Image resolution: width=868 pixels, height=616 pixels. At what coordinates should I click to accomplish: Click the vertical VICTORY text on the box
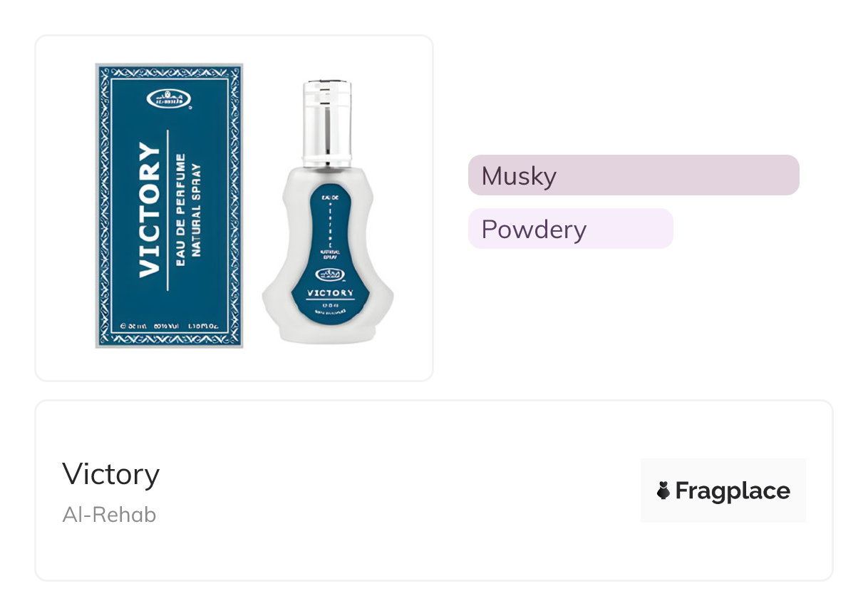click(x=150, y=209)
